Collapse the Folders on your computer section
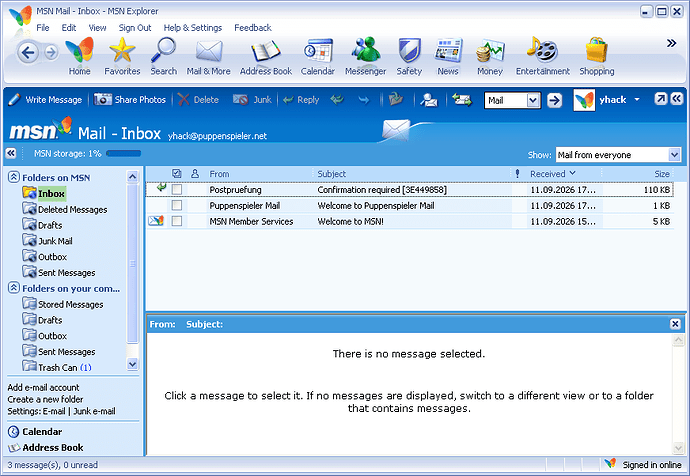Viewport: 690px width, 476px height. pos(14,288)
